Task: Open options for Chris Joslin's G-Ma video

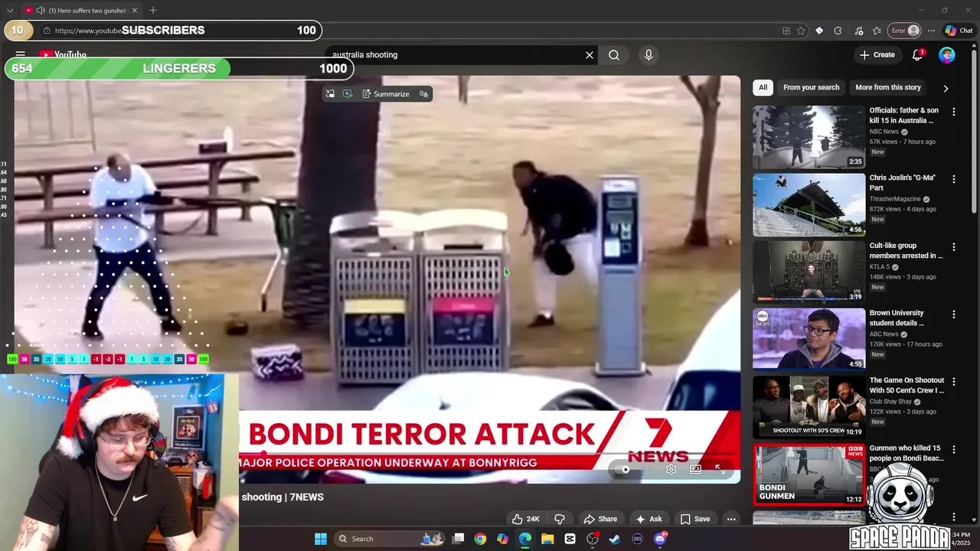Action: pos(953,179)
